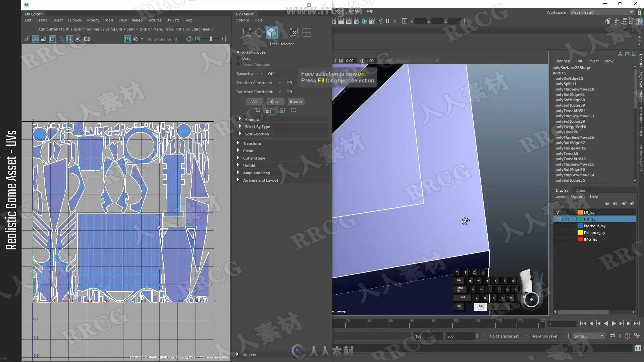Image resolution: width=644 pixels, height=362 pixels.
Task: Switch to the Anim tab
Action: [580, 190]
